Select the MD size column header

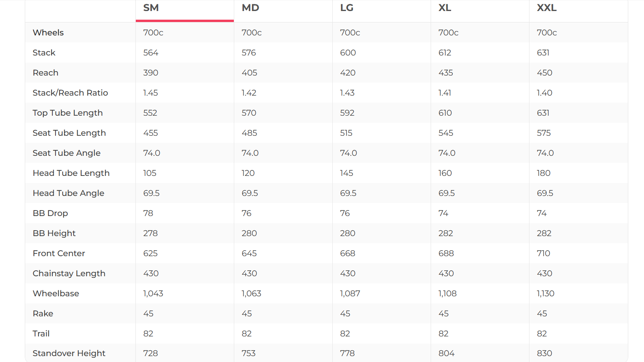tap(250, 8)
